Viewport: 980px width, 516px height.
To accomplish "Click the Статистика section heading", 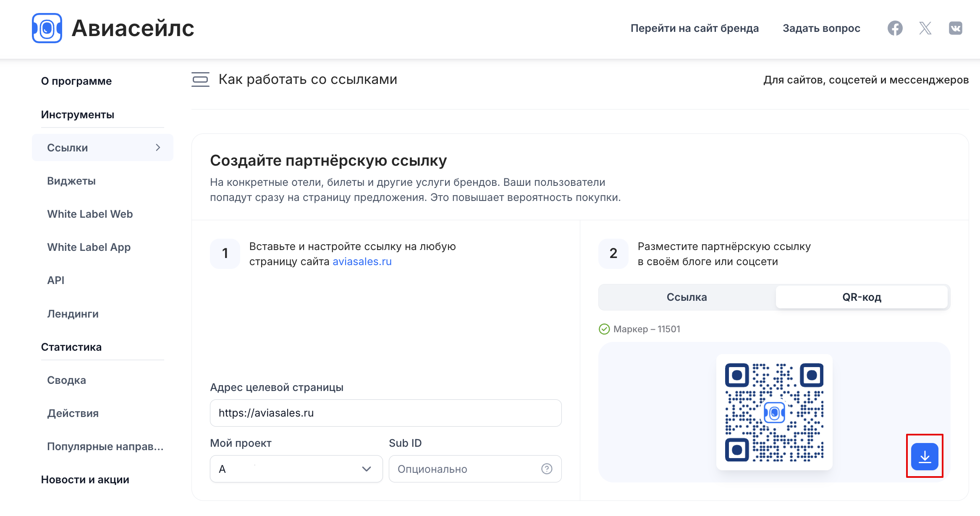I will click(71, 347).
